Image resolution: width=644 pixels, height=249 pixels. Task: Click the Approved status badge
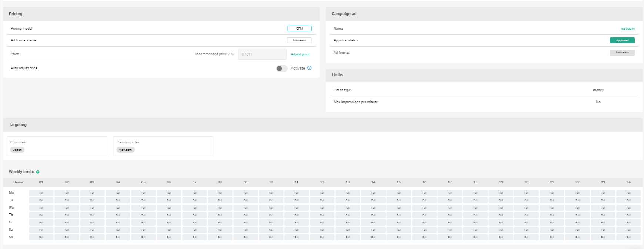tap(622, 40)
